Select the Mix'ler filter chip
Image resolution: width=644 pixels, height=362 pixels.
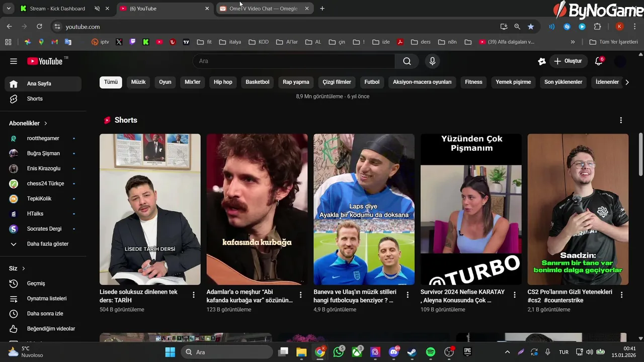point(192,82)
